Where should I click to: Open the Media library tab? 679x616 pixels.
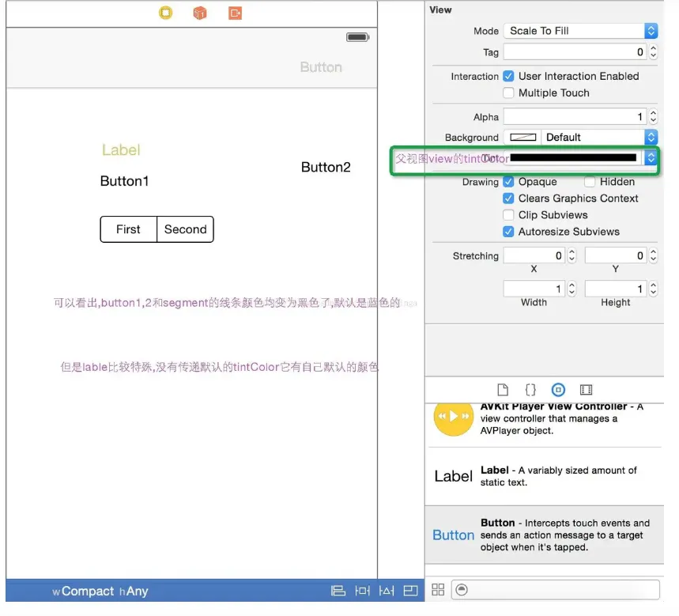point(586,389)
